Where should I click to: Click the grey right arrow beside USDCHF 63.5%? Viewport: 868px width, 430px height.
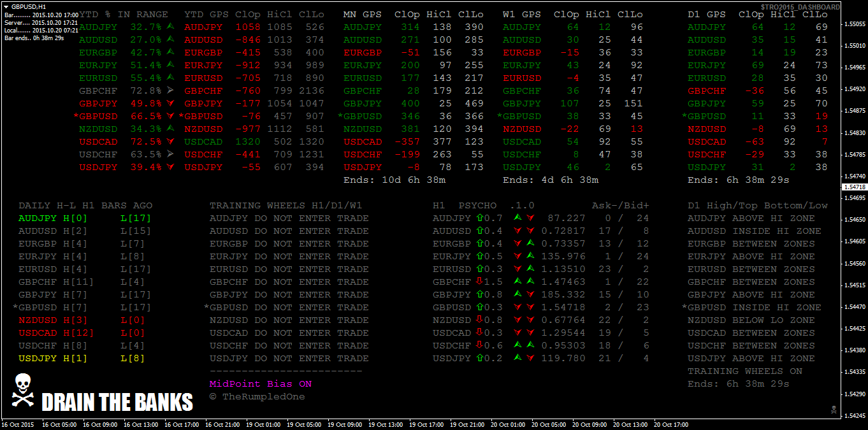[170, 154]
